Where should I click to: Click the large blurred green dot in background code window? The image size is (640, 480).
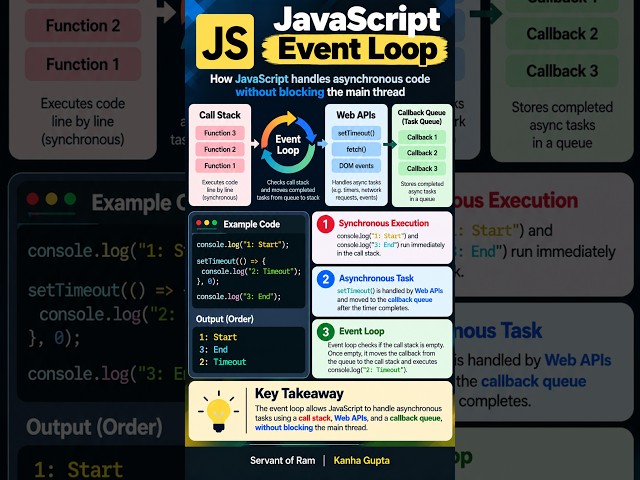click(70, 199)
